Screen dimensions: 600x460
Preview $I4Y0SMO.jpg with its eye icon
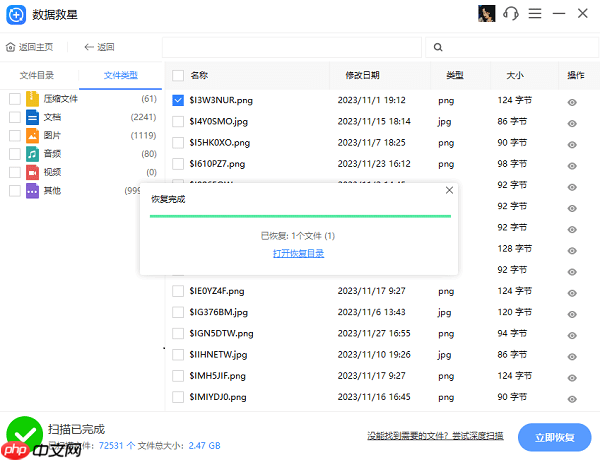[572, 123]
